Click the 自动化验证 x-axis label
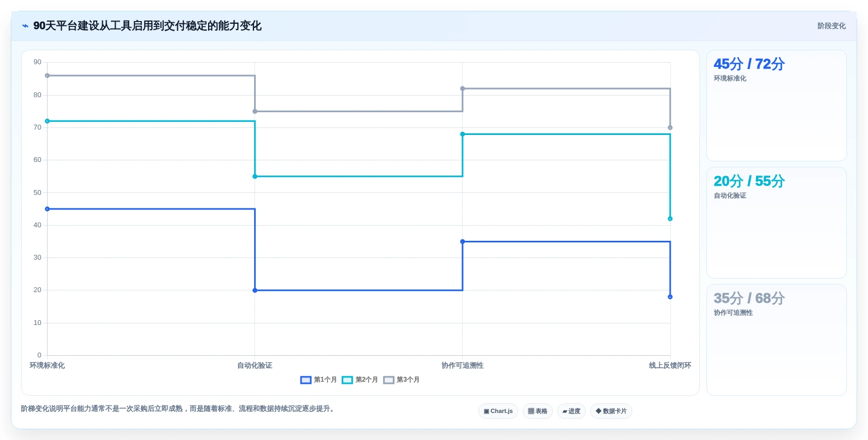The width and height of the screenshot is (868, 440). 255,365
